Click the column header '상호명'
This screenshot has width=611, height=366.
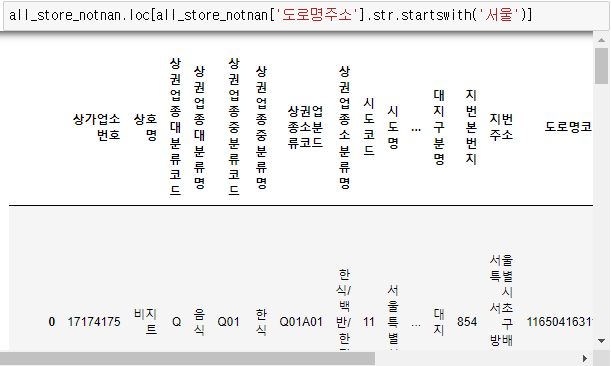[x=145, y=127]
